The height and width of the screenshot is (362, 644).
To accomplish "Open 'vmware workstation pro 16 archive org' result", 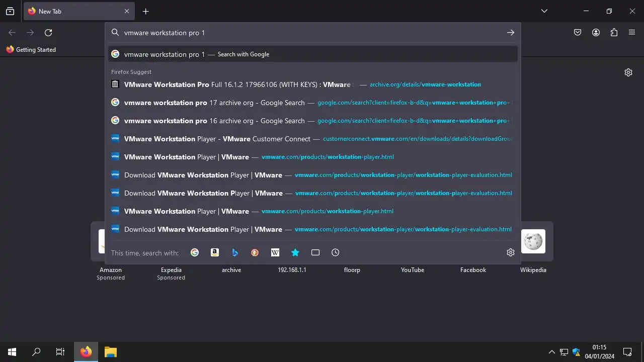I will [x=313, y=121].
